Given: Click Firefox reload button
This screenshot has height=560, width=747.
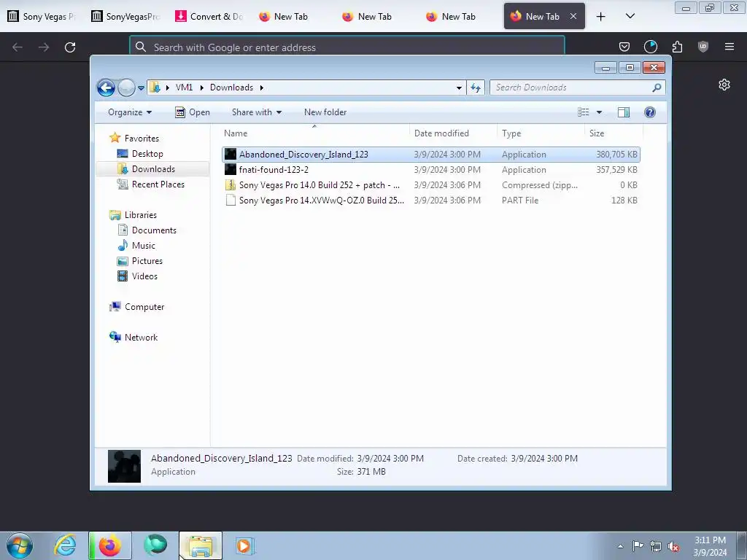Looking at the screenshot, I should pos(70,47).
